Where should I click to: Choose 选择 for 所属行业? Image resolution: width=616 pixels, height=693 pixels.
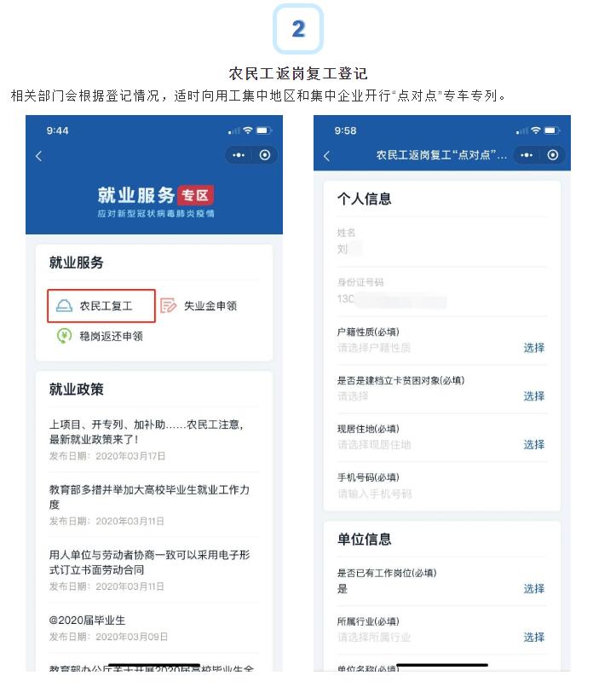tap(534, 638)
